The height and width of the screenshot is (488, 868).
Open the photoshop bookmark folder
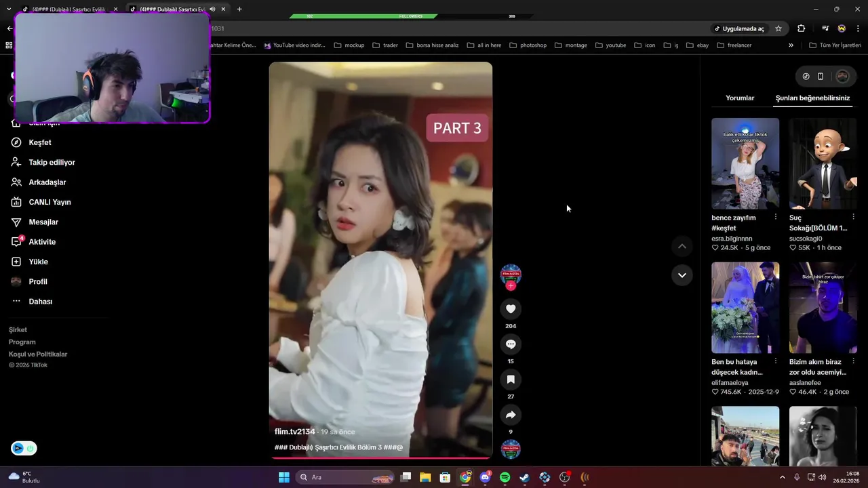(527, 45)
